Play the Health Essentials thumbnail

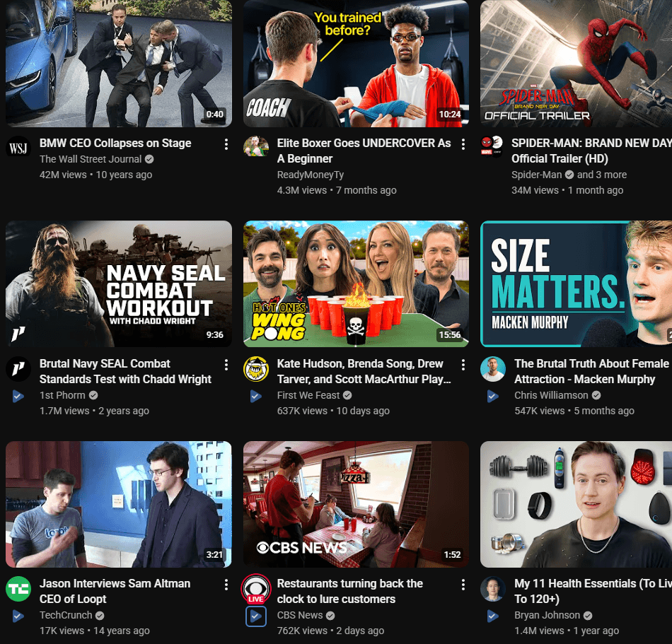pos(576,504)
